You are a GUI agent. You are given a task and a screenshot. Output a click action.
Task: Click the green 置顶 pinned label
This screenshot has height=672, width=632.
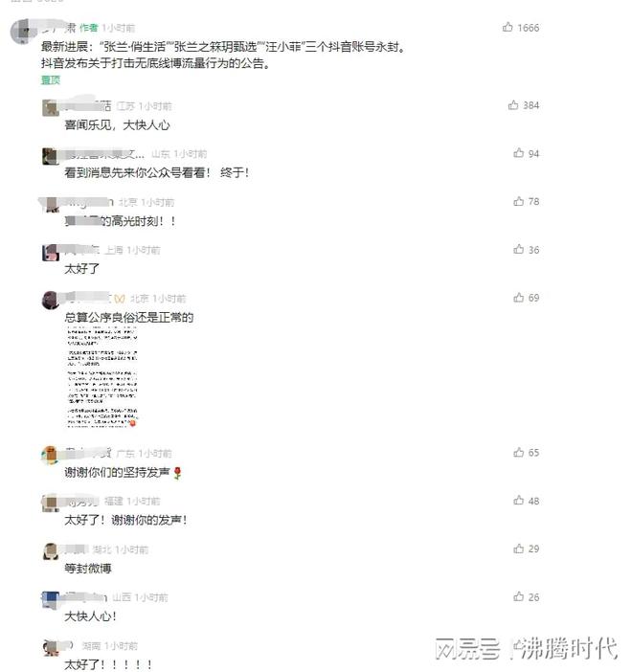pyautogui.click(x=51, y=80)
